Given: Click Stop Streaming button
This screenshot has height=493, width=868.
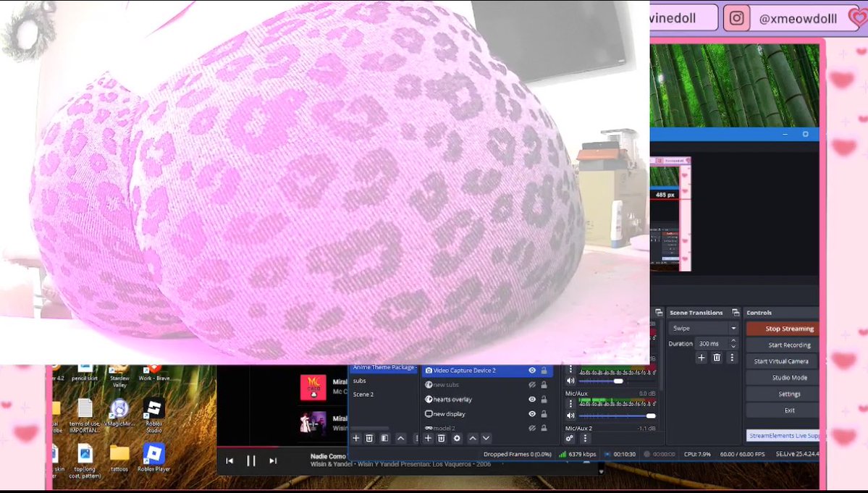Looking at the screenshot, I should [782, 329].
